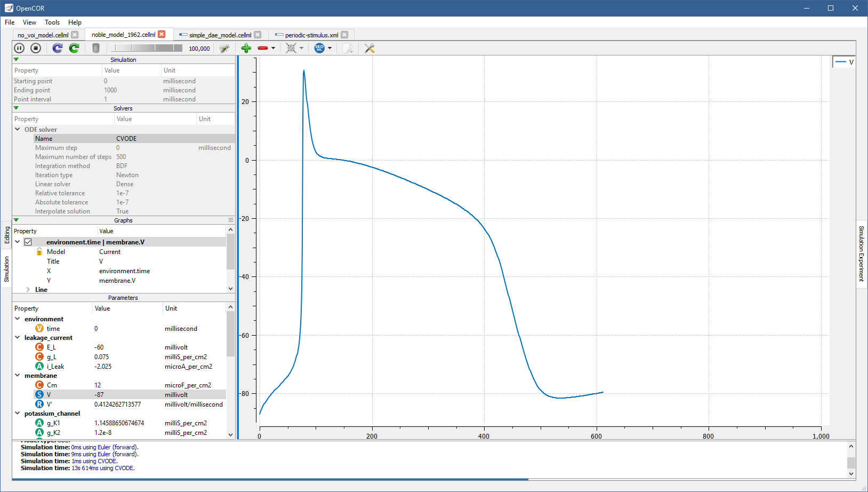Open the SED-ML export dropdown
The height and width of the screenshot is (492, 868).
click(329, 48)
